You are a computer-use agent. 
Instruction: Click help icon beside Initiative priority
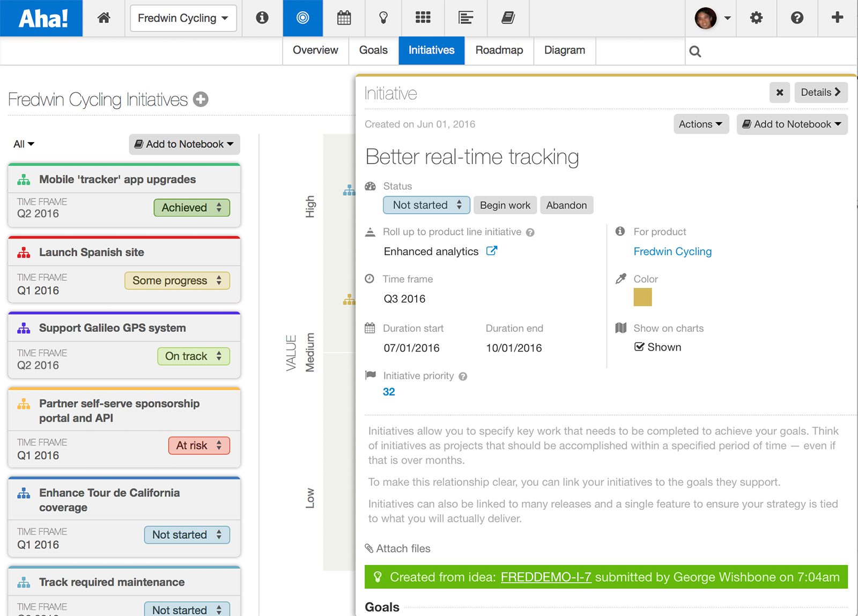463,376
